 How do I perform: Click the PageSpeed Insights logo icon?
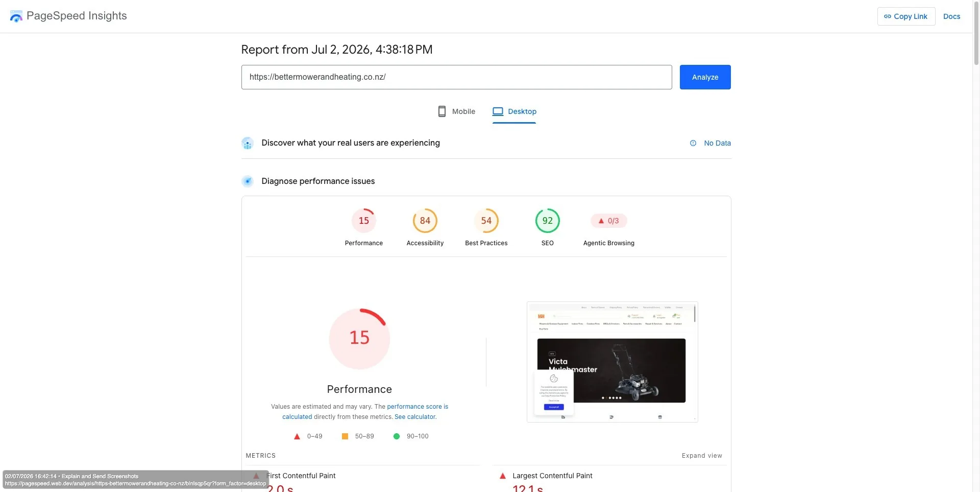16,16
